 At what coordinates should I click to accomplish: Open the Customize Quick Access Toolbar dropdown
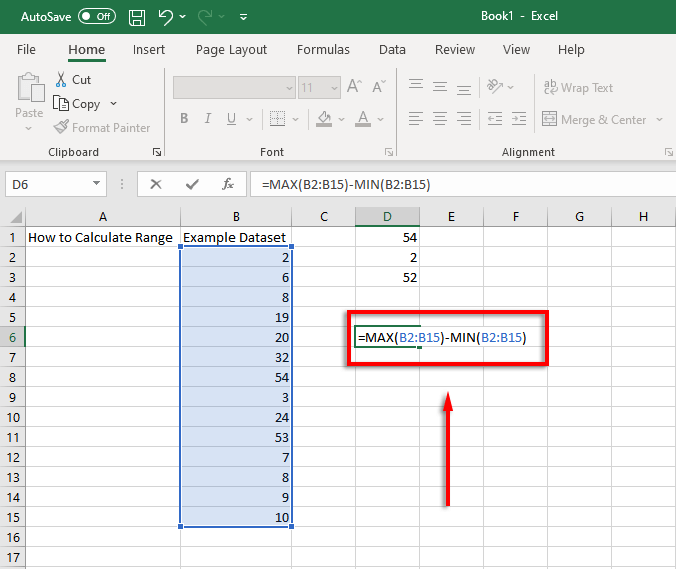click(244, 17)
